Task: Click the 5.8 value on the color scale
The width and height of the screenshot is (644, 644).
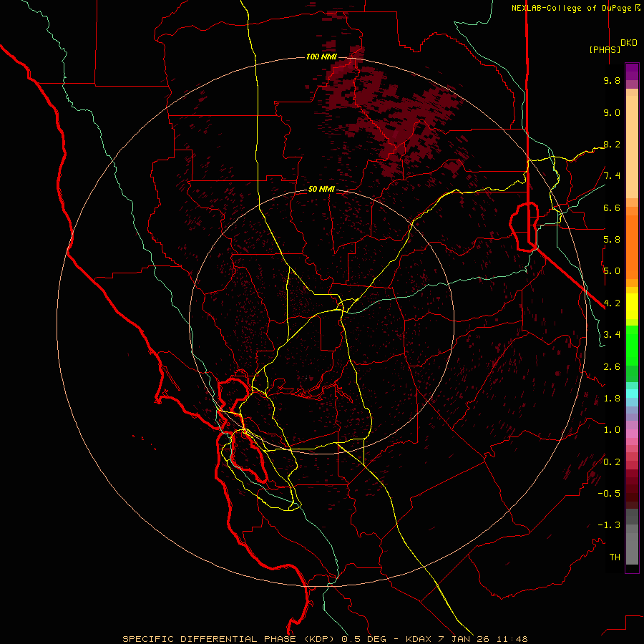Action: [x=612, y=240]
